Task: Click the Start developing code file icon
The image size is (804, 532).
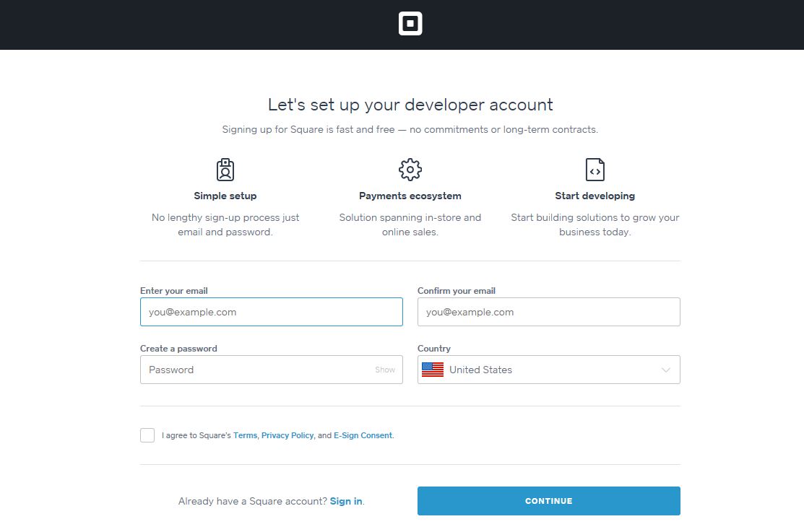Action: pyautogui.click(x=595, y=170)
